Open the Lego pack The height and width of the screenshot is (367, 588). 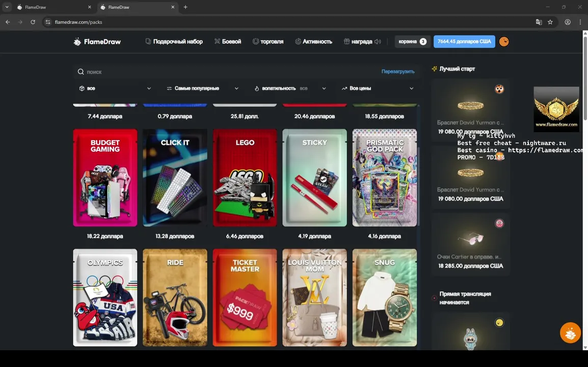[x=245, y=178]
